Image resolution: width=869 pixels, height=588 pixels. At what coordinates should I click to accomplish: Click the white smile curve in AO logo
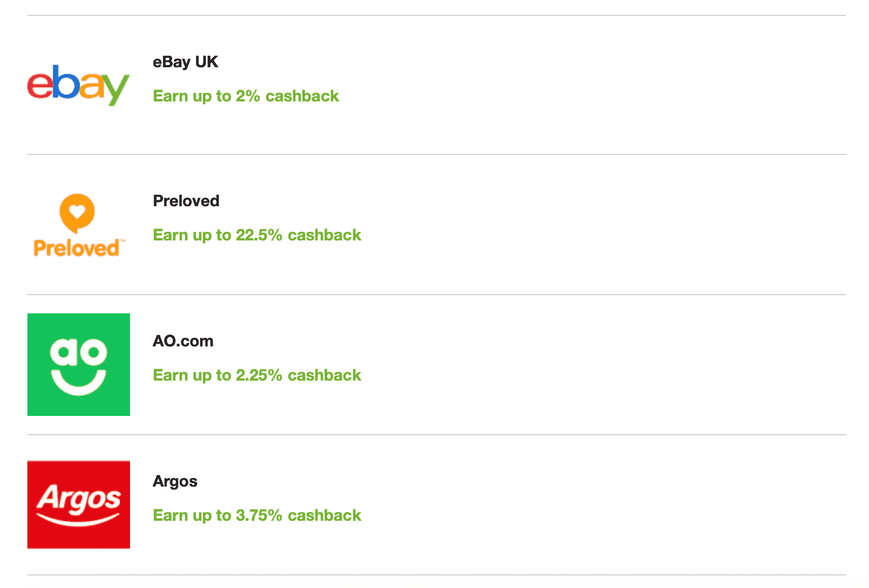pos(79,382)
